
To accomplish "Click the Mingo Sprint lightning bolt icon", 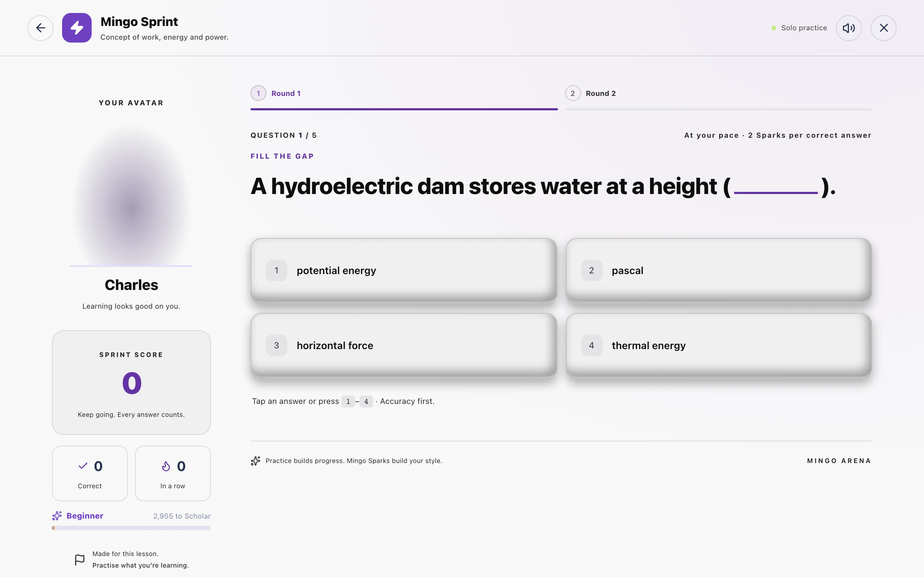I will point(77,28).
